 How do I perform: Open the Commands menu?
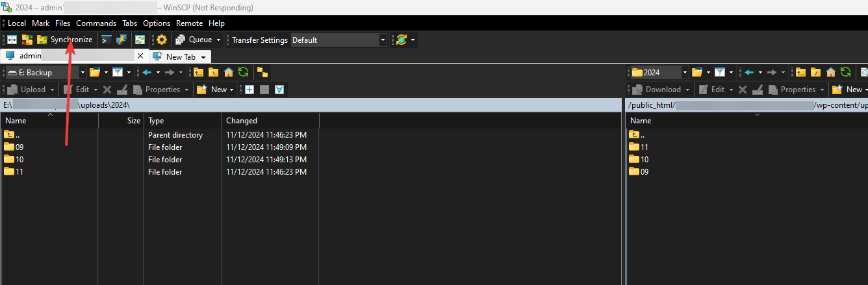[x=96, y=23]
